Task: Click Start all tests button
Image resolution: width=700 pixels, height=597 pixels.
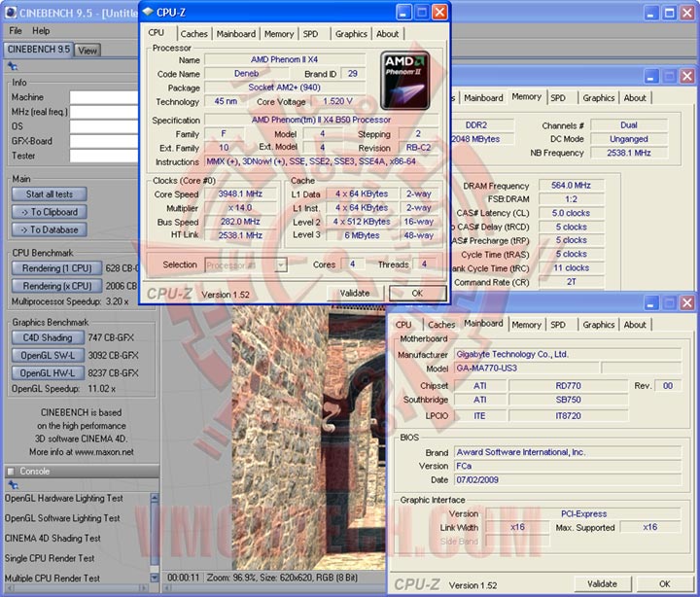Action: pyautogui.click(x=50, y=194)
